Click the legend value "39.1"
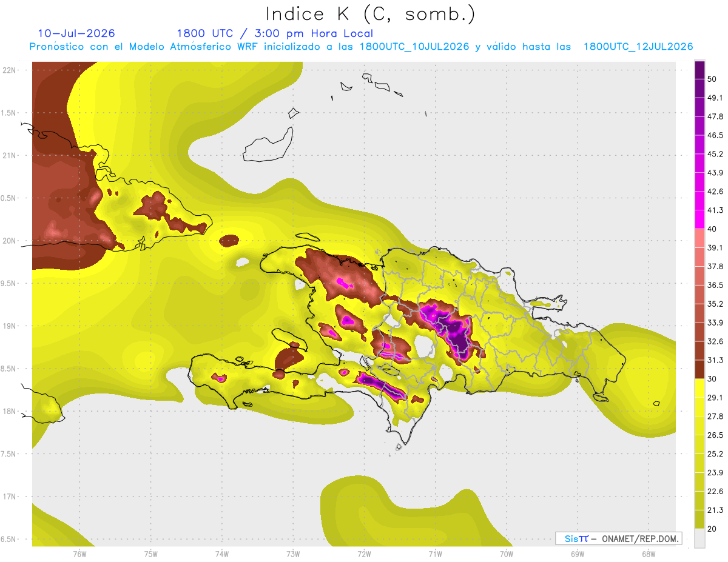Screen dimensions: 728x562 [715, 247]
